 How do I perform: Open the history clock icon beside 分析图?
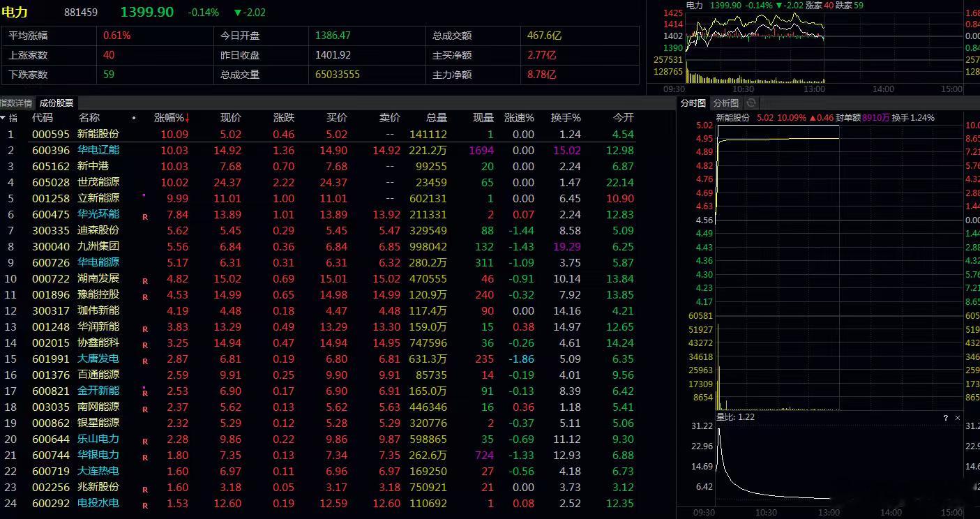point(751,103)
